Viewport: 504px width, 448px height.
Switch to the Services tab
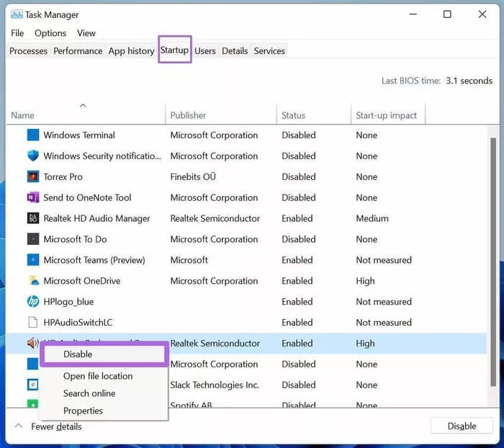[269, 51]
